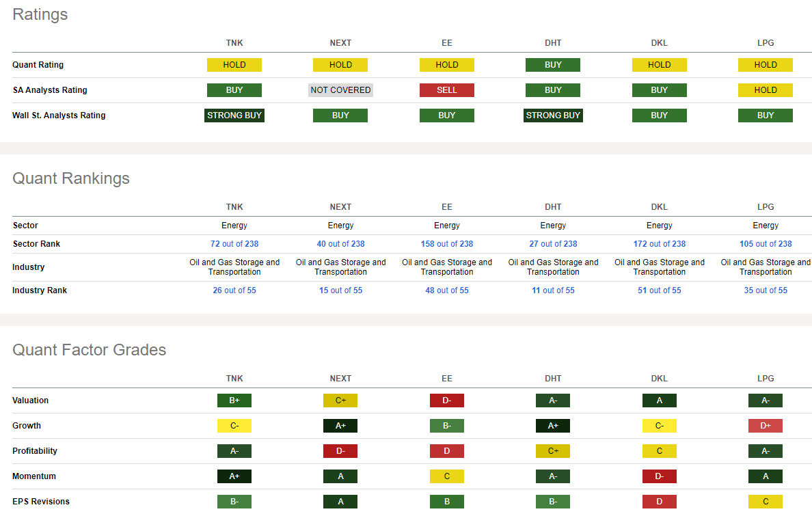Viewport: 812px width, 516px height.
Task: Open the Sector Rank link 72 out of 238
Action: click(234, 243)
